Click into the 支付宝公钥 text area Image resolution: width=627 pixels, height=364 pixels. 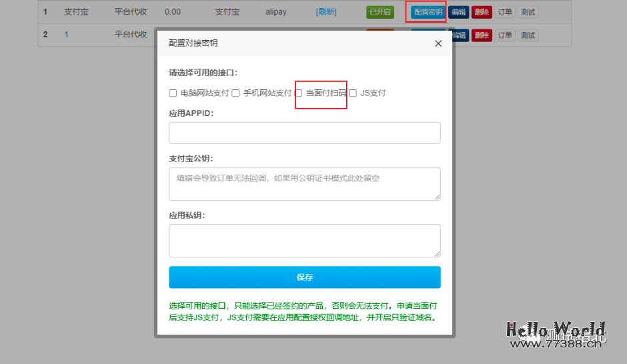tap(305, 184)
